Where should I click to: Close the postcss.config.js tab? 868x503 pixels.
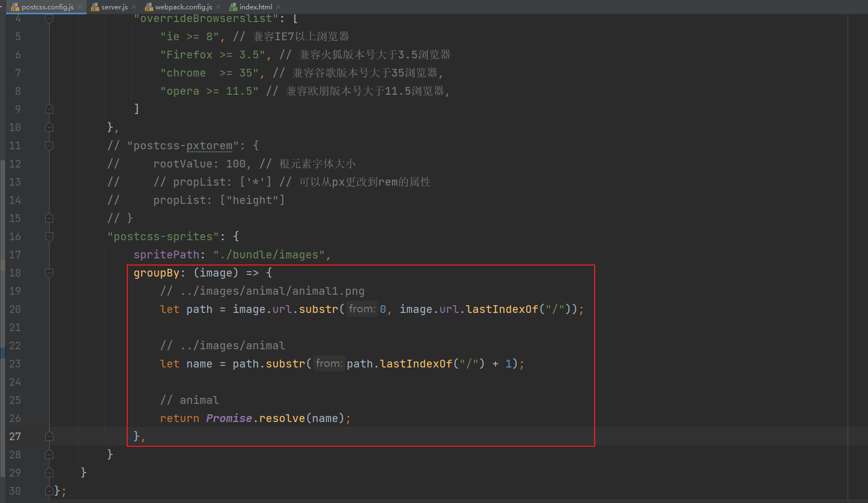[x=80, y=7]
